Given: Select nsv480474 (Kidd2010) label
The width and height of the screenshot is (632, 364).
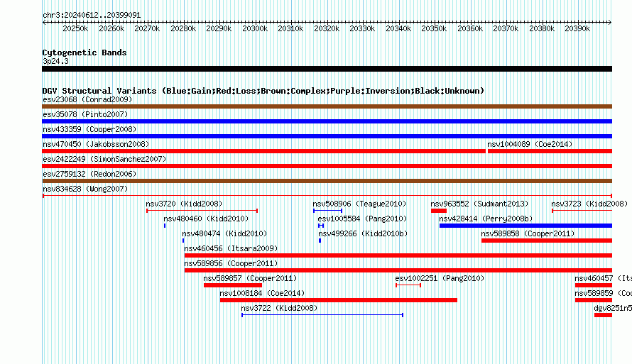Looking at the screenshot, I should pyautogui.click(x=224, y=233).
